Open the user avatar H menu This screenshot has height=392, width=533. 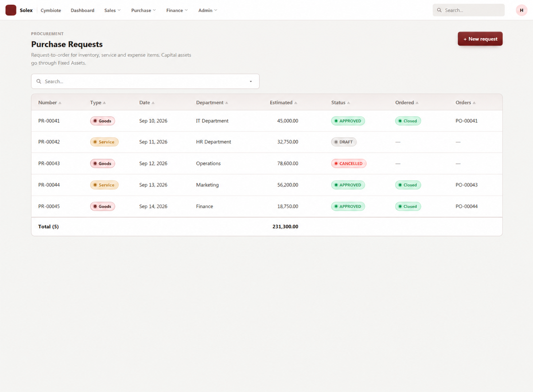tap(522, 10)
